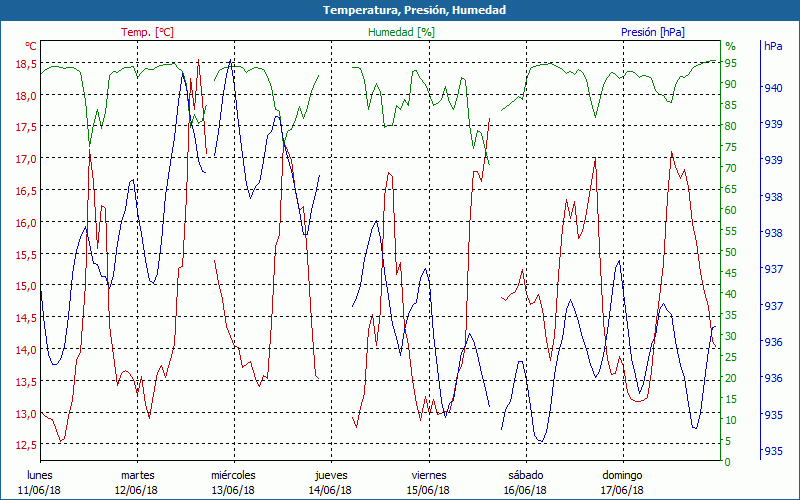Click the '70' humidity axis value
The image size is (800, 500).
[731, 168]
